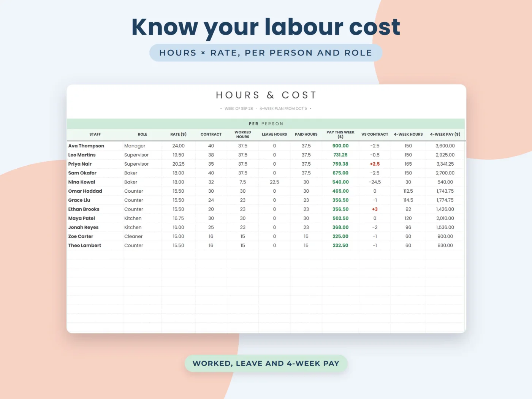Viewport: 532px width, 399px height.
Task: Select Leo Martins' 731.25 pay cell
Action: click(340, 155)
